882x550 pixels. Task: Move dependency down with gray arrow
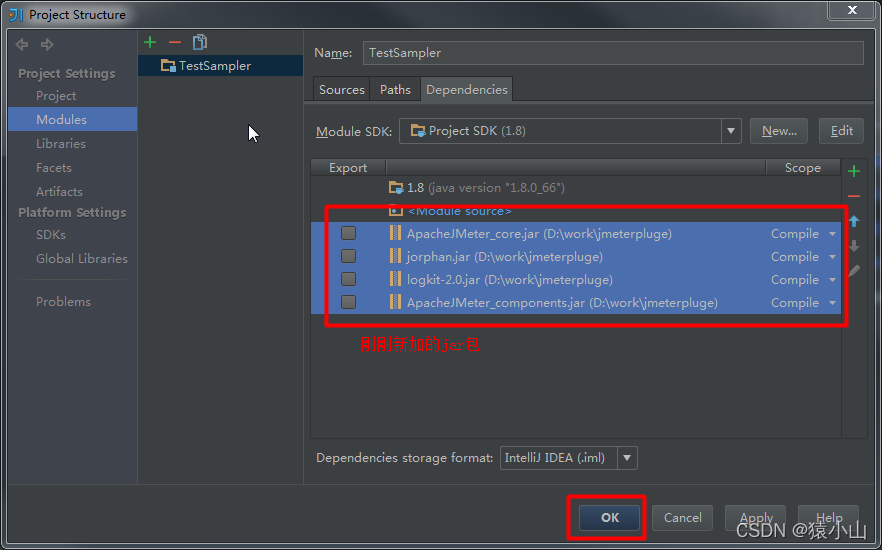tap(854, 246)
